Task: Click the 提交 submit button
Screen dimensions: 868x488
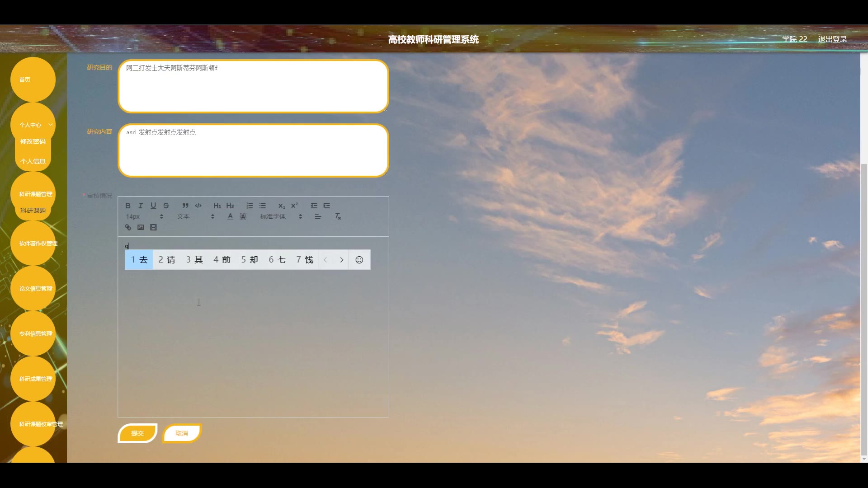Action: point(137,433)
